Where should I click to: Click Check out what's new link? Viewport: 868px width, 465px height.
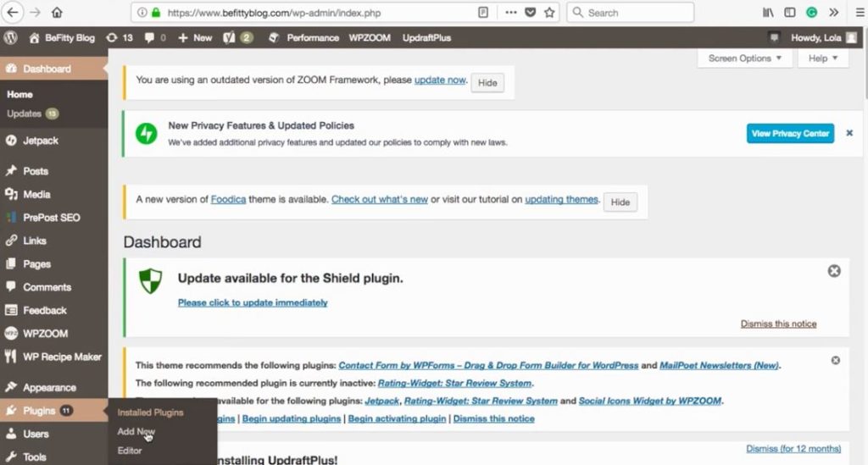[380, 199]
